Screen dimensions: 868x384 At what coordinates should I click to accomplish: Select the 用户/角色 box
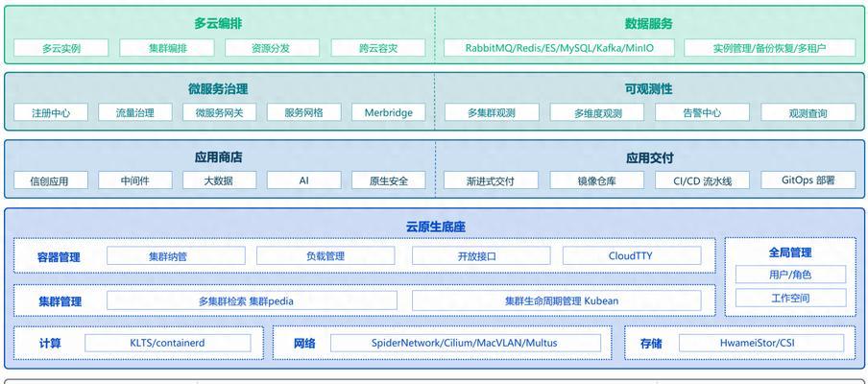pyautogui.click(x=790, y=275)
